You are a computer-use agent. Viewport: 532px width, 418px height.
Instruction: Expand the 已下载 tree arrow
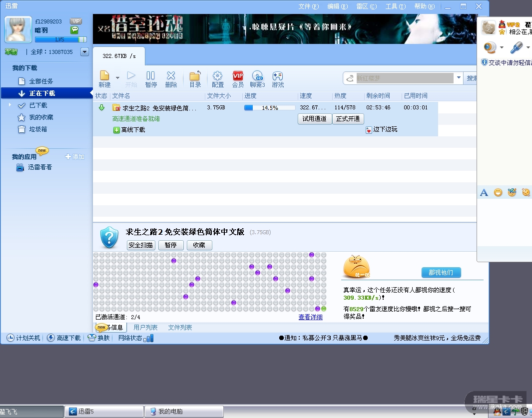click(10, 105)
